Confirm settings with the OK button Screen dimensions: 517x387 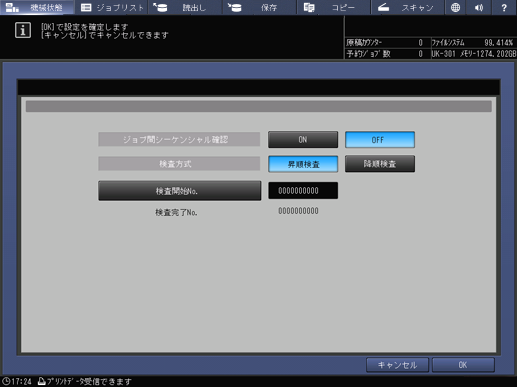pyautogui.click(x=463, y=365)
